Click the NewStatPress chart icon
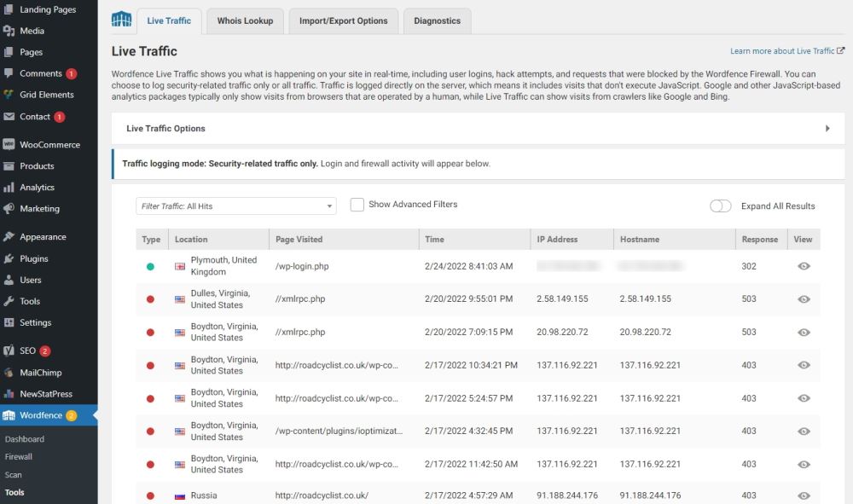 tap(9, 393)
